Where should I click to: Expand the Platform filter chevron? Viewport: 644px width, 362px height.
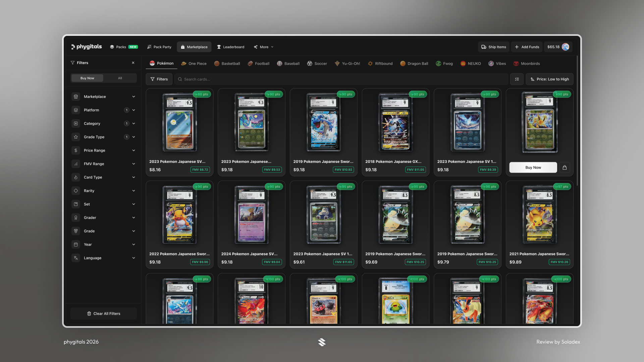(x=133, y=110)
